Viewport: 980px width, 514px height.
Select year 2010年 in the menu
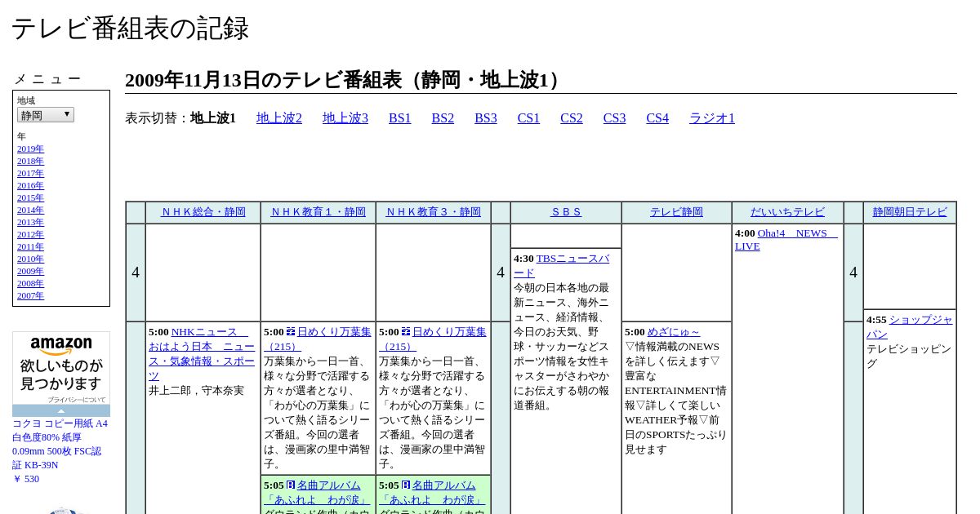tap(30, 259)
